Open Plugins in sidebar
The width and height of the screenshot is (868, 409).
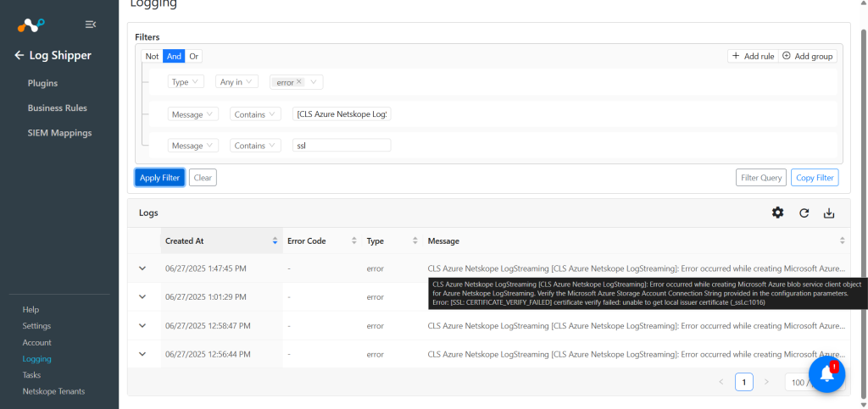click(x=42, y=84)
